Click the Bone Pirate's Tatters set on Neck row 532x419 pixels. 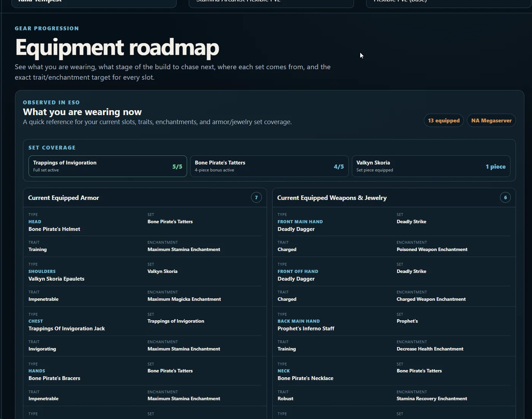419,371
